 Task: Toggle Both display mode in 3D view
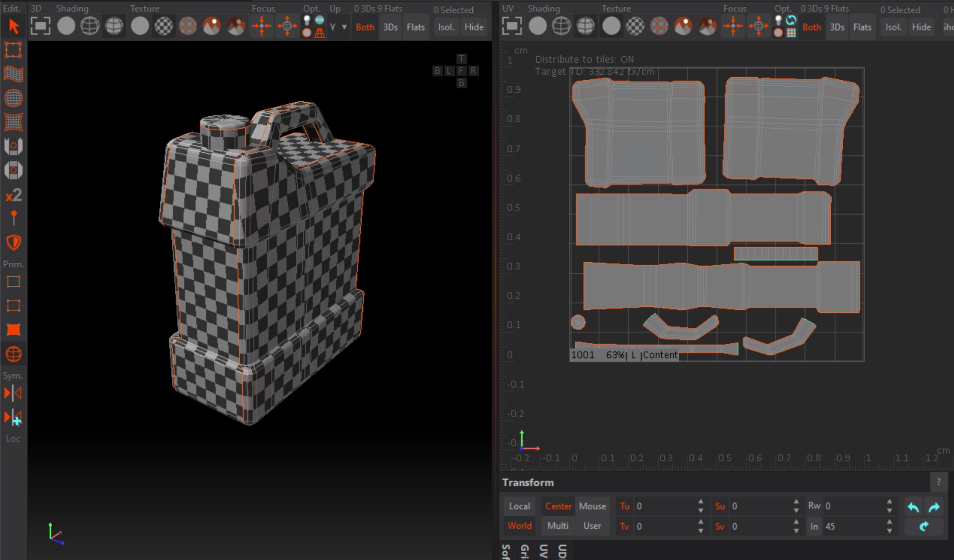[x=365, y=27]
